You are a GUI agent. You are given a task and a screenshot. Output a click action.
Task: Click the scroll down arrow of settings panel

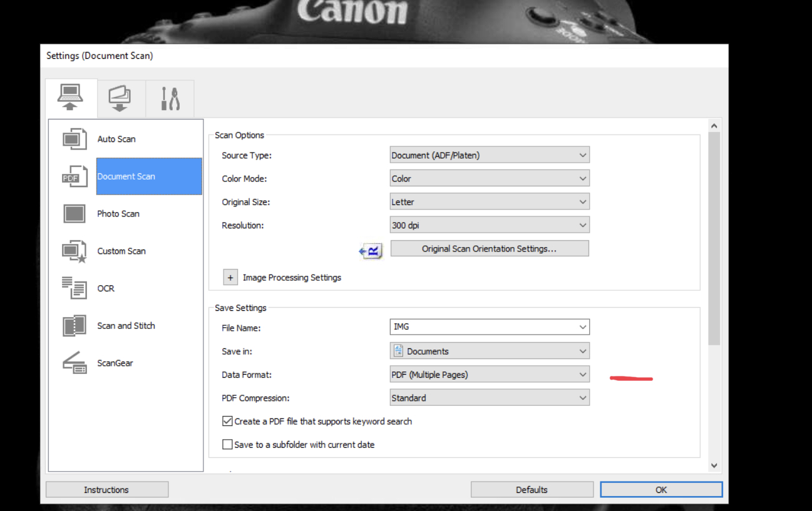click(714, 465)
